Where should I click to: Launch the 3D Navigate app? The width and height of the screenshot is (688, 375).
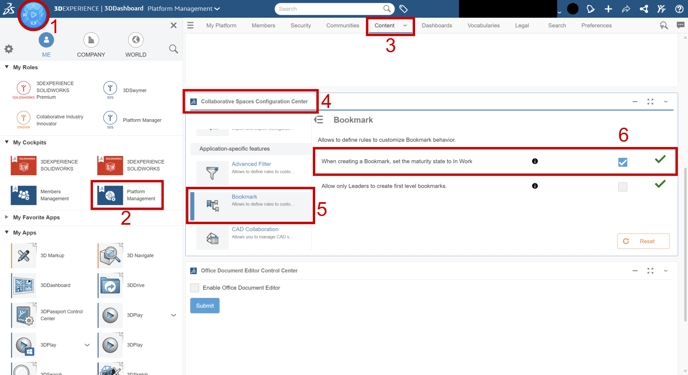pos(126,255)
